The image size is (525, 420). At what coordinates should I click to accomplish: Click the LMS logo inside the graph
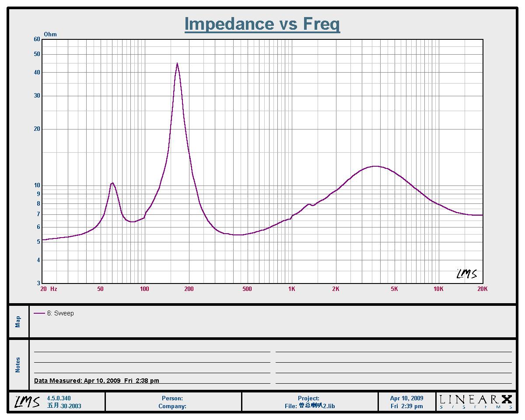[466, 274]
